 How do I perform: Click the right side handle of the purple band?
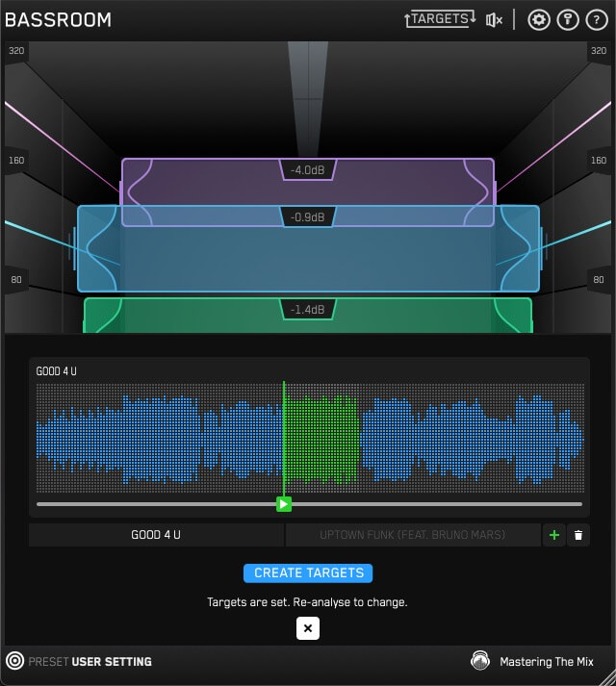tap(495, 192)
